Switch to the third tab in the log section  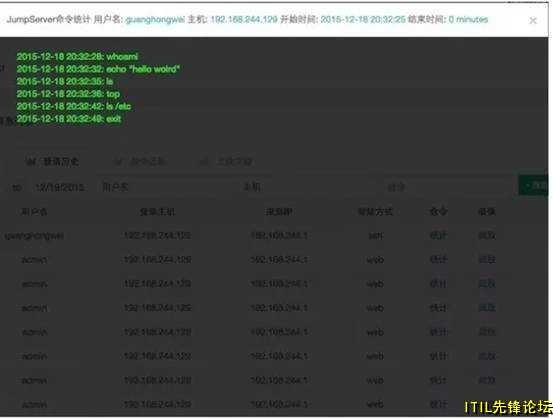point(226,162)
